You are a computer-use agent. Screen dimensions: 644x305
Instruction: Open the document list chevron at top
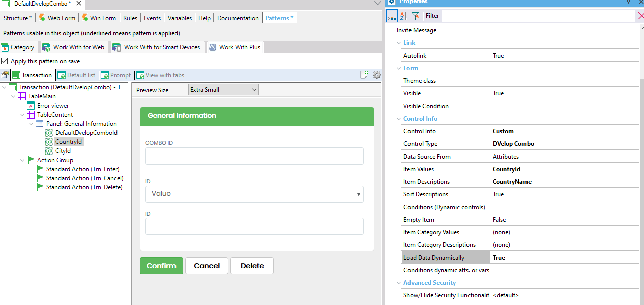tap(378, 4)
